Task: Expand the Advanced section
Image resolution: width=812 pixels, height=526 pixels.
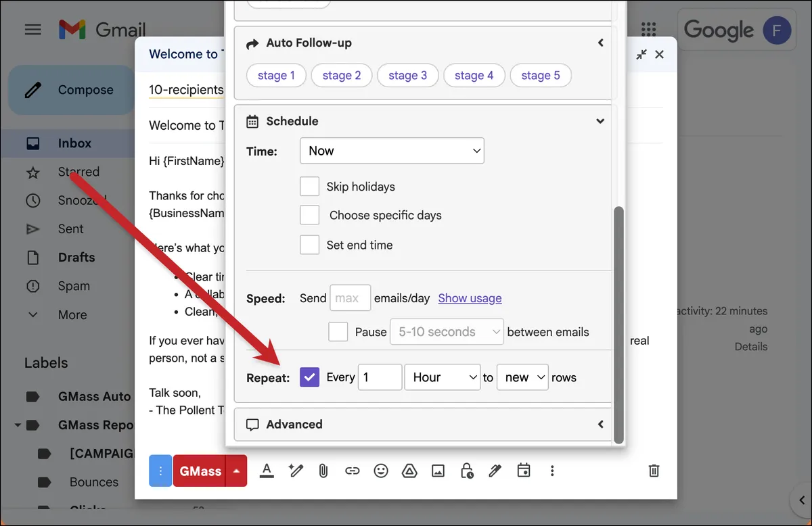Action: point(424,425)
